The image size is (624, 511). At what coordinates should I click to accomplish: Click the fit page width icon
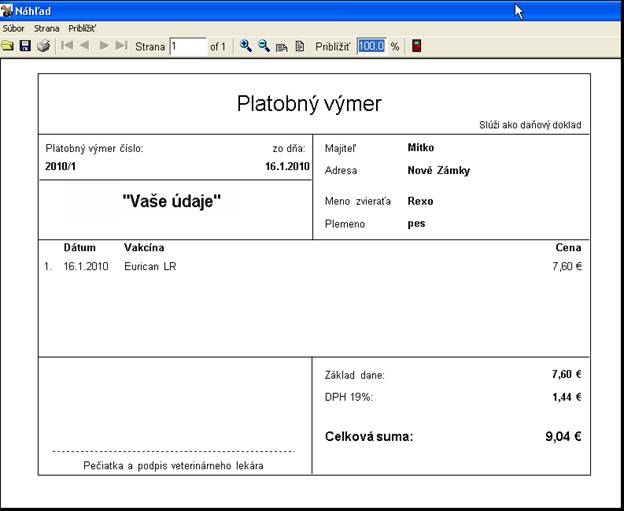[282, 47]
